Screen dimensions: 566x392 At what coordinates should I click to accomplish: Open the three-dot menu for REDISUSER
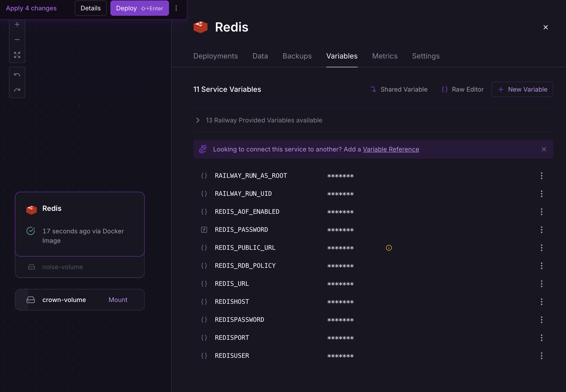pyautogui.click(x=541, y=355)
